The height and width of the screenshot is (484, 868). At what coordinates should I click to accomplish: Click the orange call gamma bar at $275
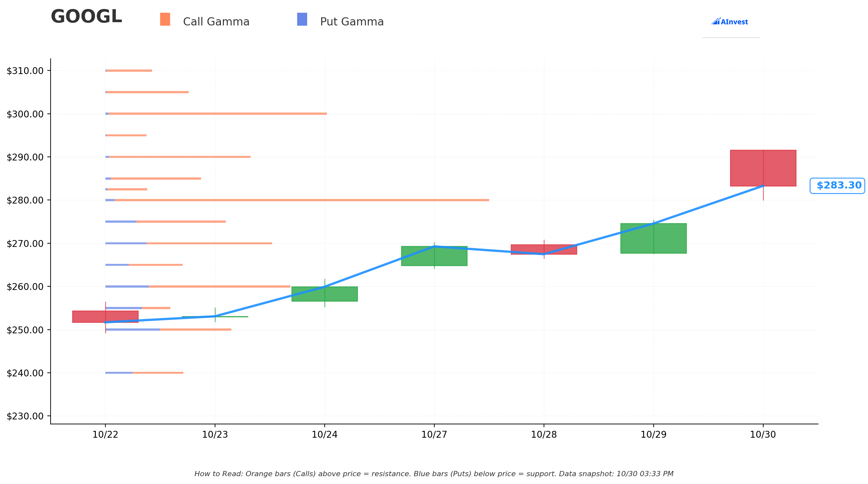pyautogui.click(x=181, y=222)
